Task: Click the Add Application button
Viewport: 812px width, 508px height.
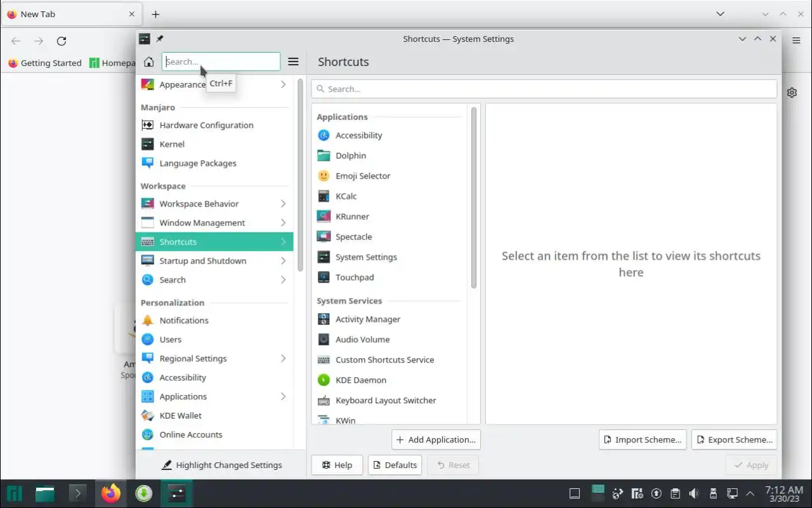Action: 436,439
